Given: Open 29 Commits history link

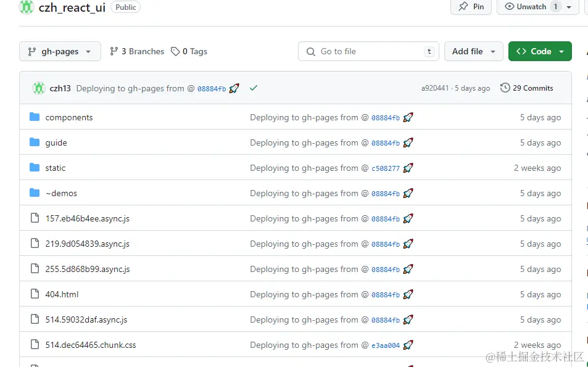Looking at the screenshot, I should [527, 88].
